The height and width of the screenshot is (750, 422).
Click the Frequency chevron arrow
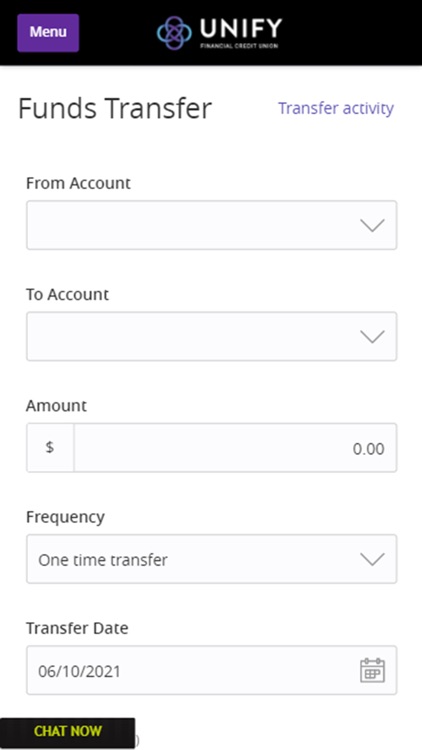[x=372, y=559]
